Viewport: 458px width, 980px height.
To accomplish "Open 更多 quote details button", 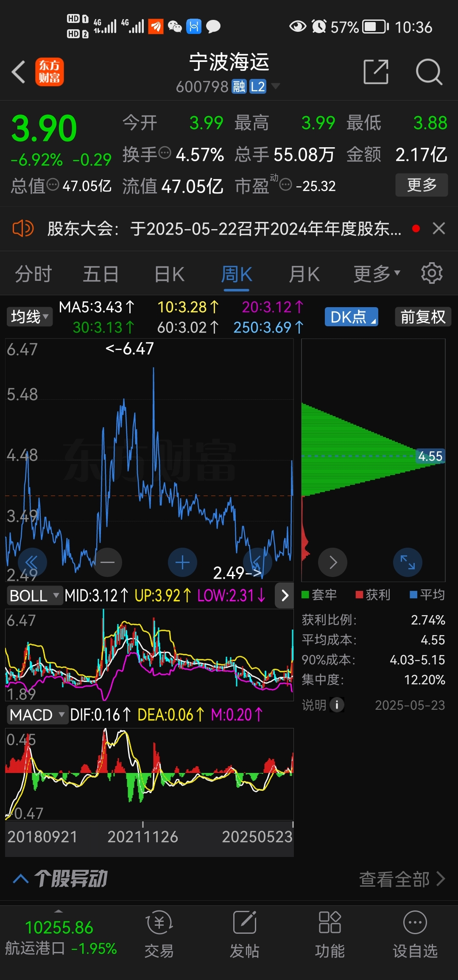I will click(x=422, y=185).
